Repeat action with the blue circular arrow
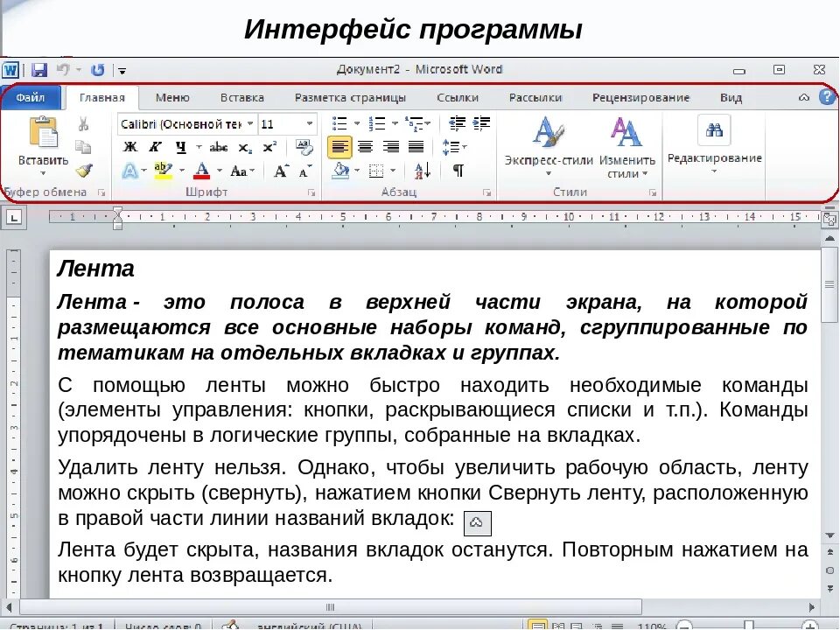The width and height of the screenshot is (840, 630). 97,70
